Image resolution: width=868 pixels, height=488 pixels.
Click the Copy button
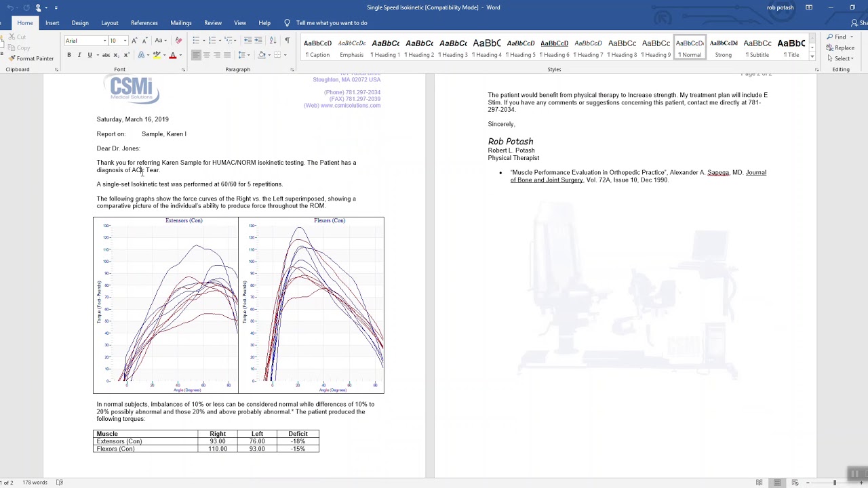pyautogui.click(x=19, y=47)
